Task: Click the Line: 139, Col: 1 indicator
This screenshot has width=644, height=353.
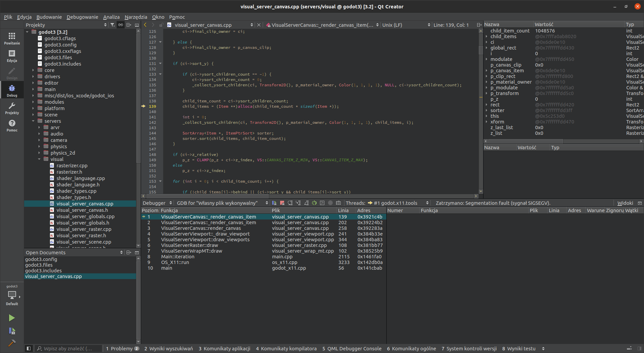Action: [x=451, y=25]
